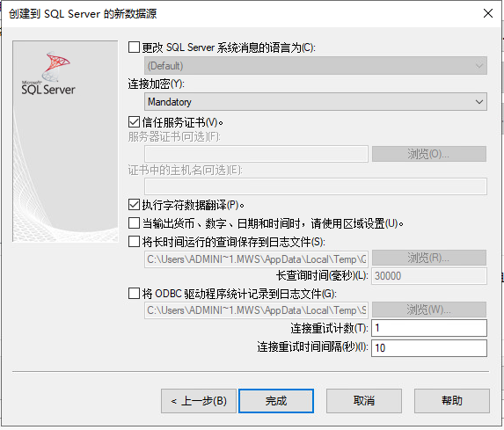Enable saving long-running queries to log file

point(134,241)
